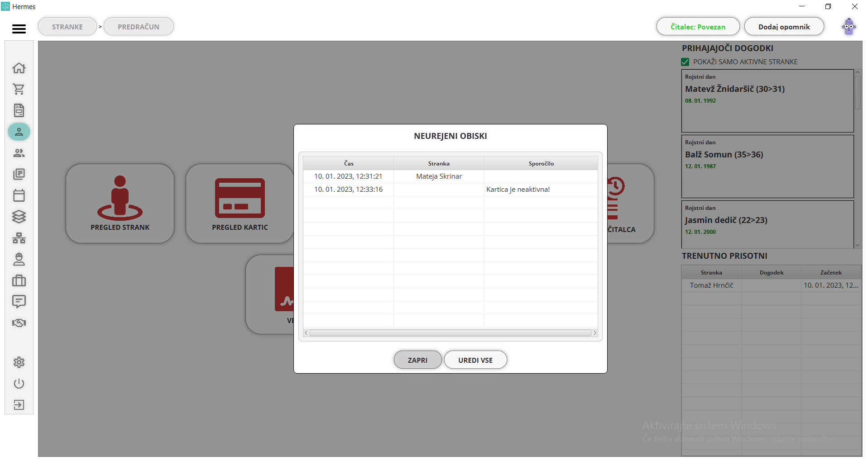
Task: Open the partially hidden red document tile
Action: (x=270, y=294)
